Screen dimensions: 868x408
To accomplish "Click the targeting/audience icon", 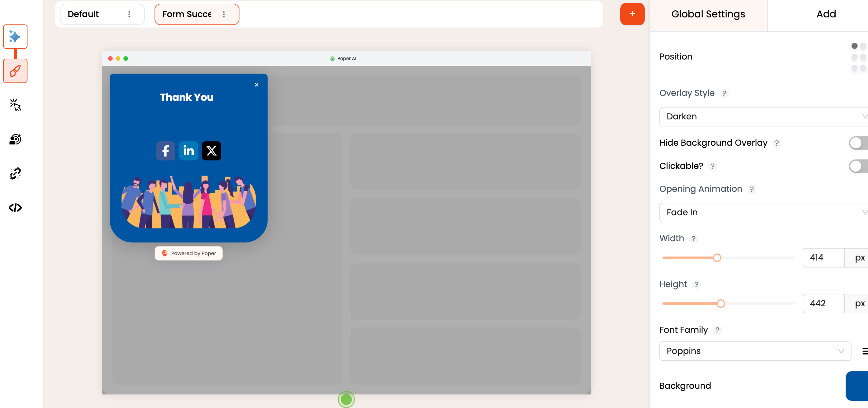I will click(x=15, y=139).
